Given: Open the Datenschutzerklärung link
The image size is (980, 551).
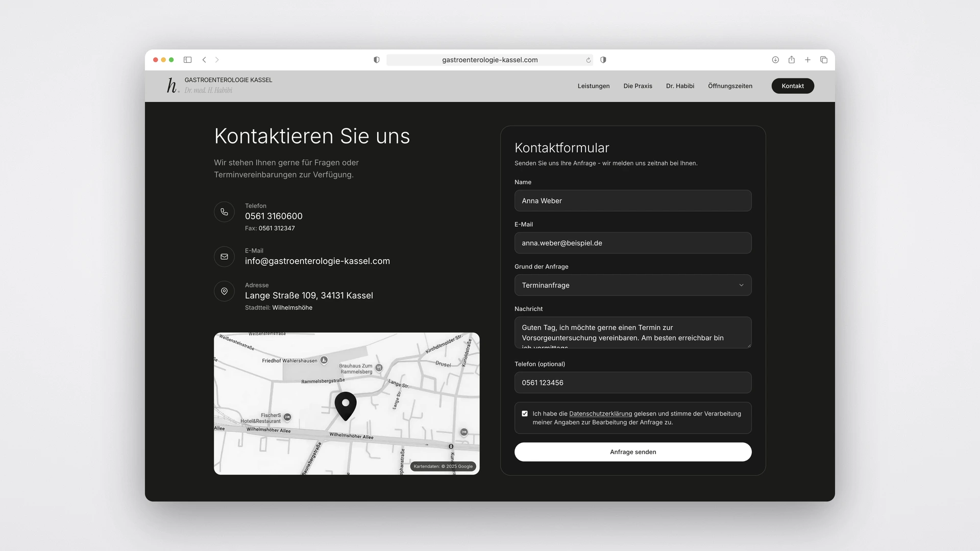Looking at the screenshot, I should pos(600,414).
